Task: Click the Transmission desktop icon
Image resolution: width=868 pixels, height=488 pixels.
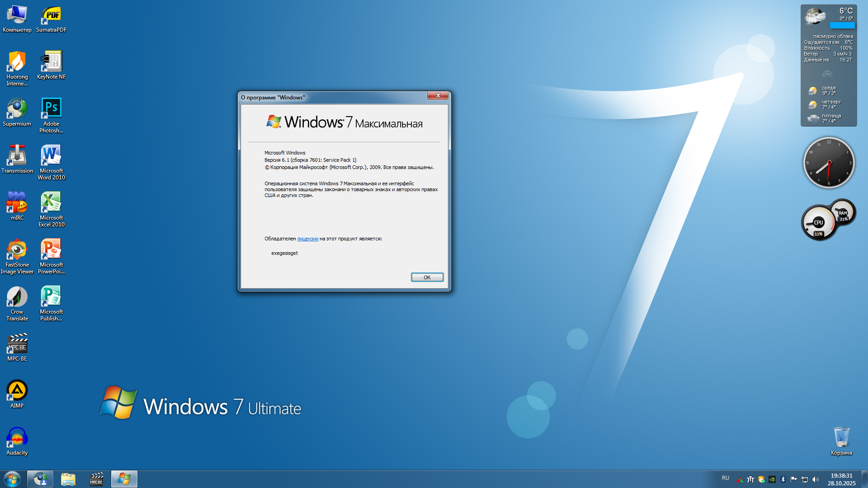Action: pyautogui.click(x=17, y=158)
